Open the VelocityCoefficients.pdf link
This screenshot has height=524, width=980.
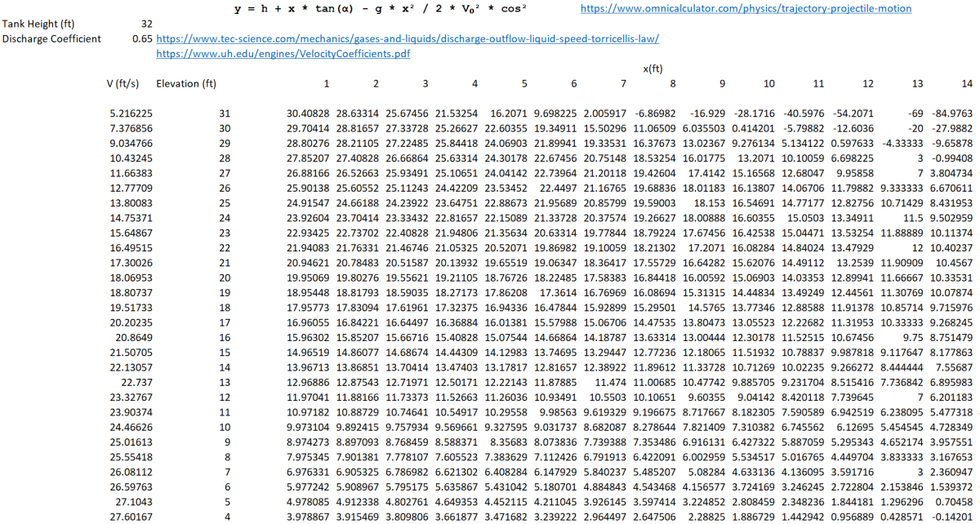point(283,54)
